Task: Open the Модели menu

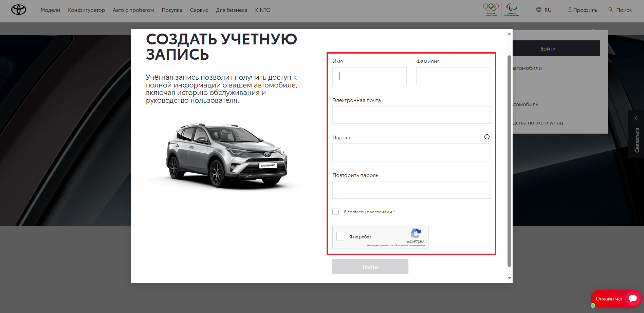Action: coord(50,10)
